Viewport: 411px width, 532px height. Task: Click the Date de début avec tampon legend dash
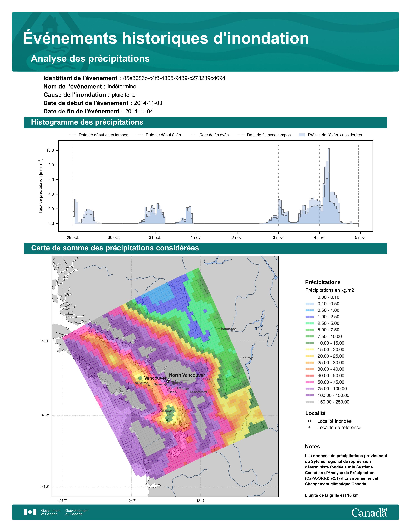click(73, 135)
